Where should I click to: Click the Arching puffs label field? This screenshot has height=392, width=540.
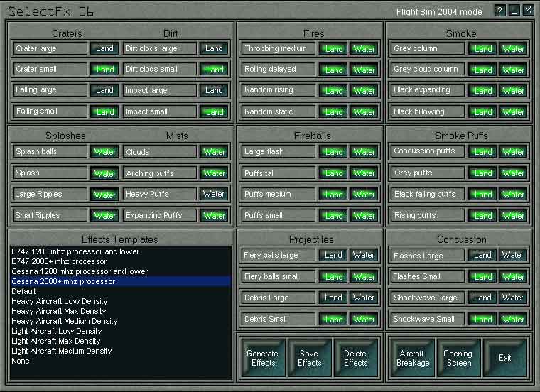[159, 173]
